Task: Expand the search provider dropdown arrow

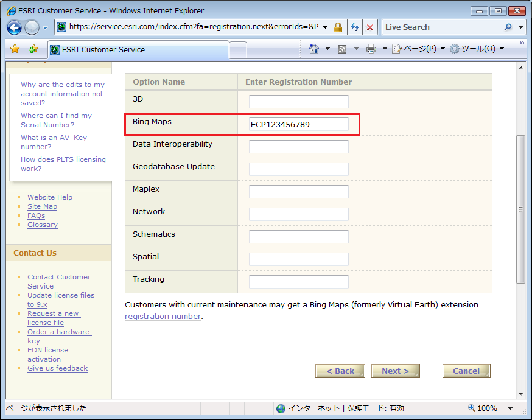Action: [x=521, y=27]
